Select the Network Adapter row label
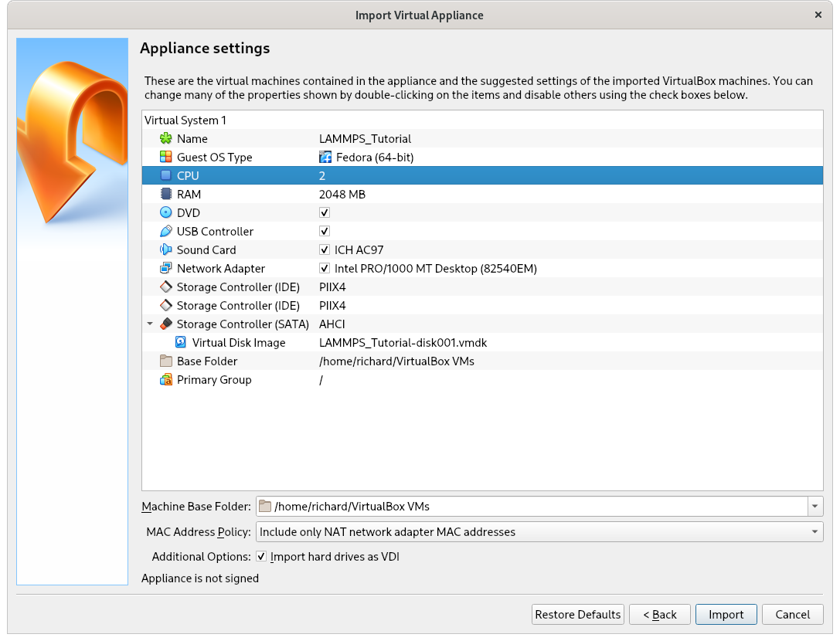 [221, 268]
